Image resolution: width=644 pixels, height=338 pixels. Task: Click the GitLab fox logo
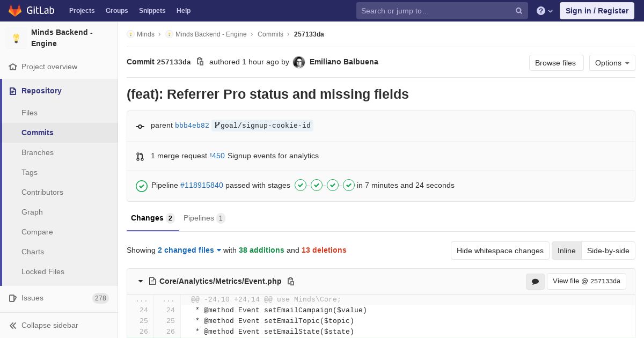pyautogui.click(x=15, y=11)
